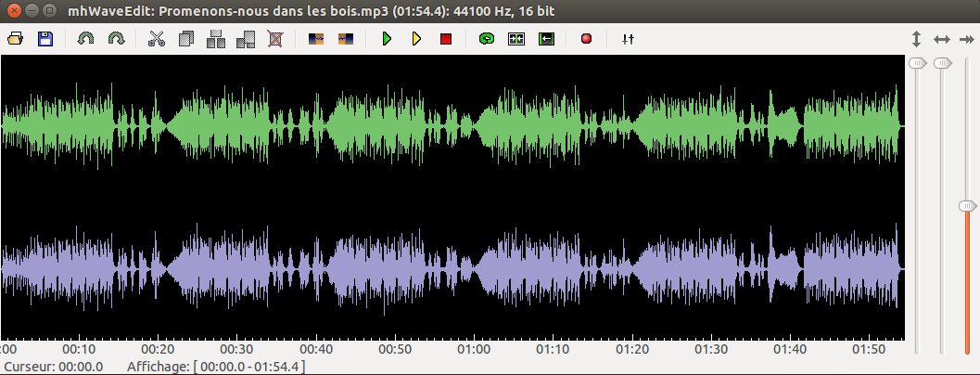Click the "Curseur: 00:00.0" status text
Screen dimensions: 980x375
(x=54, y=367)
